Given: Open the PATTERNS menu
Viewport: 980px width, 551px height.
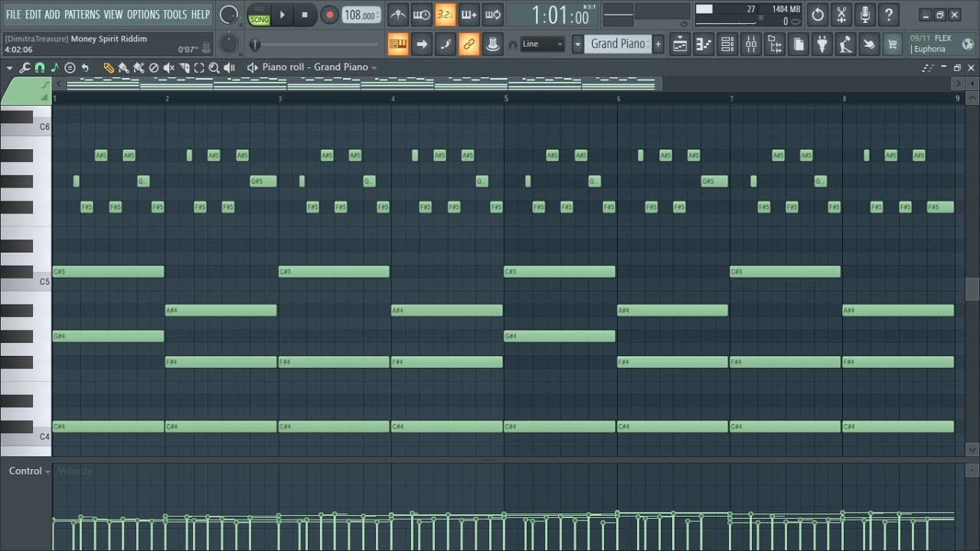Looking at the screenshot, I should pyautogui.click(x=82, y=15).
